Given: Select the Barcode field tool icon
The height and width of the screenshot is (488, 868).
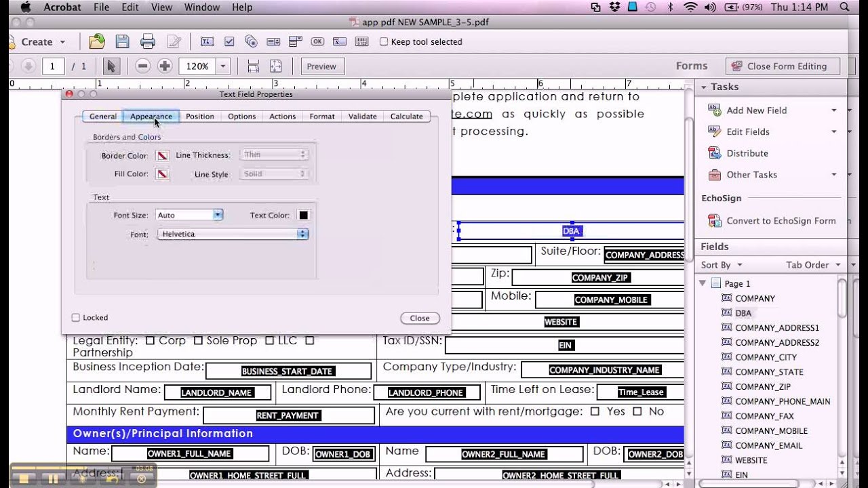Looking at the screenshot, I should [x=361, y=42].
